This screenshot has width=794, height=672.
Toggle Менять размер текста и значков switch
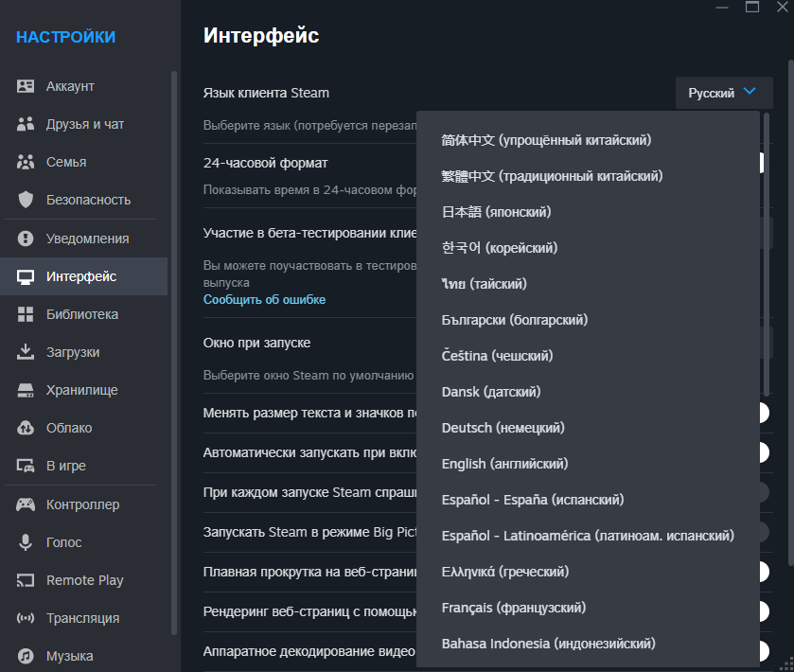tap(764, 413)
